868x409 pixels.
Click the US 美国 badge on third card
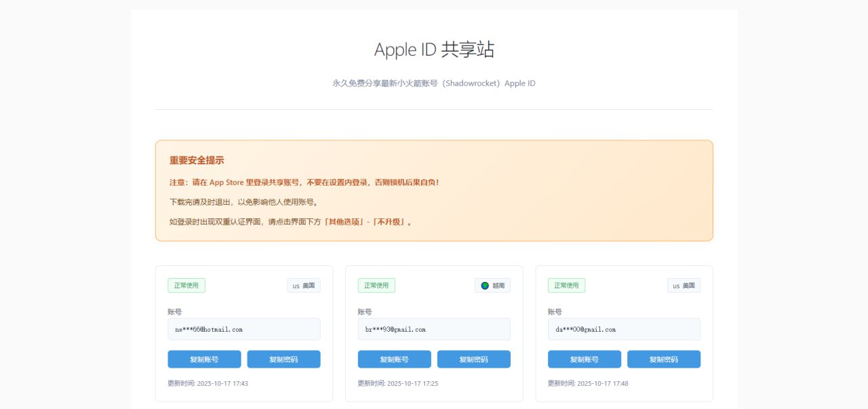click(x=683, y=285)
